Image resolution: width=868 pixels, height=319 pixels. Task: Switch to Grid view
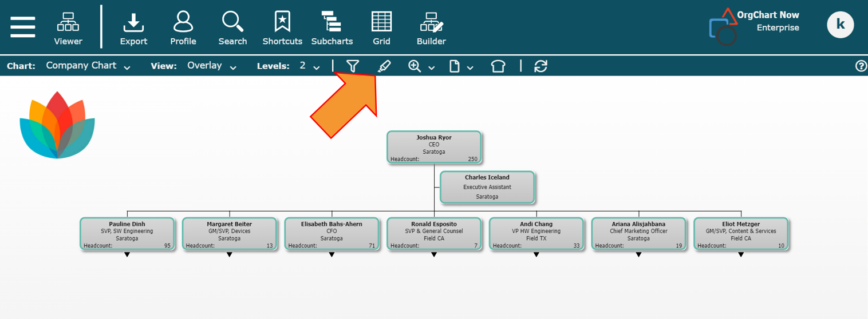coord(381,28)
